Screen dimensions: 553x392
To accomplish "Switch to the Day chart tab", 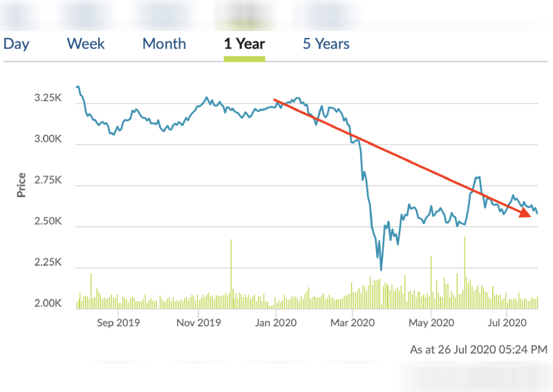I will [x=16, y=44].
